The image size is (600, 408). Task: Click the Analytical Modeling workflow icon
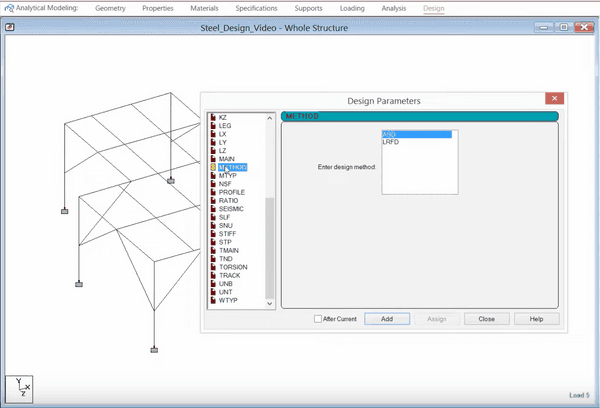(9, 8)
